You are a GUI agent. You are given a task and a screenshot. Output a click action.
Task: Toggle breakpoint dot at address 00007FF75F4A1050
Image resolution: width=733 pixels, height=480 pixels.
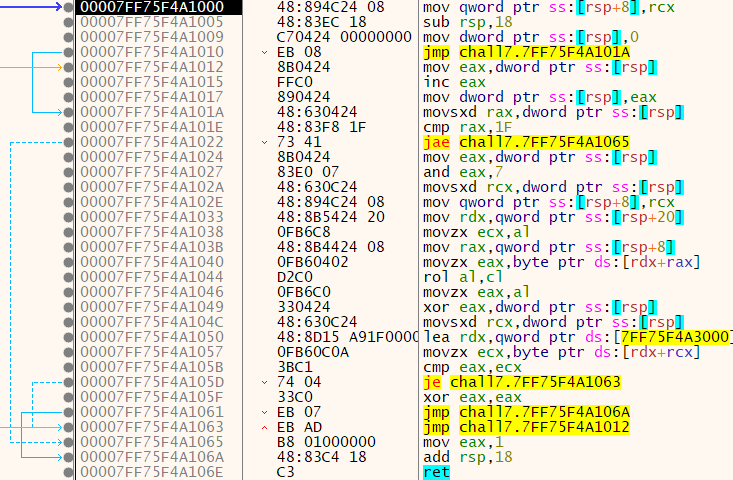[69, 337]
